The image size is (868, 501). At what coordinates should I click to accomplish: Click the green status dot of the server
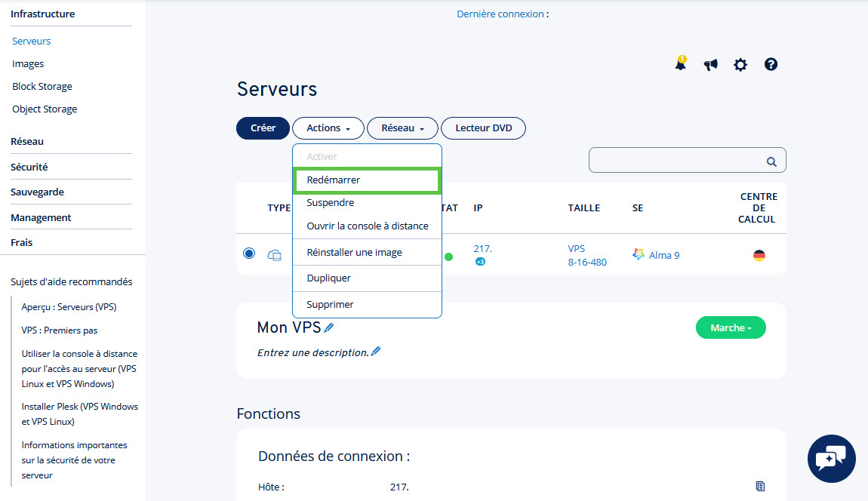[448, 257]
